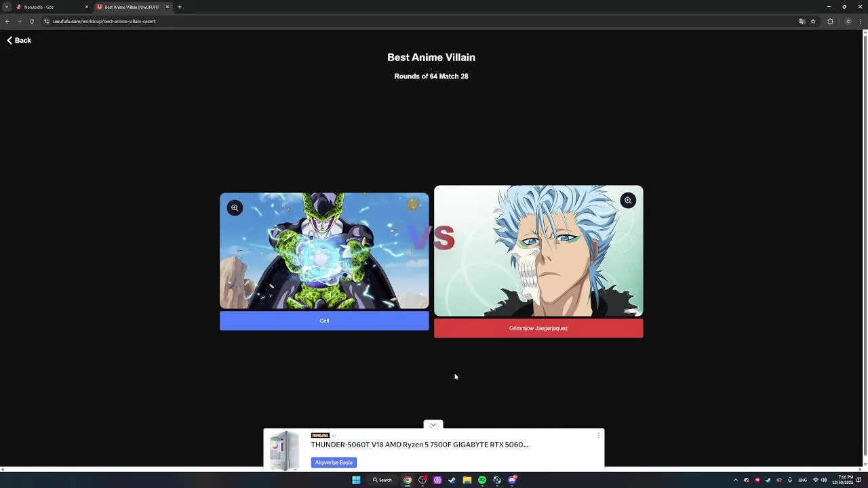Reload the current page

pos(32,21)
